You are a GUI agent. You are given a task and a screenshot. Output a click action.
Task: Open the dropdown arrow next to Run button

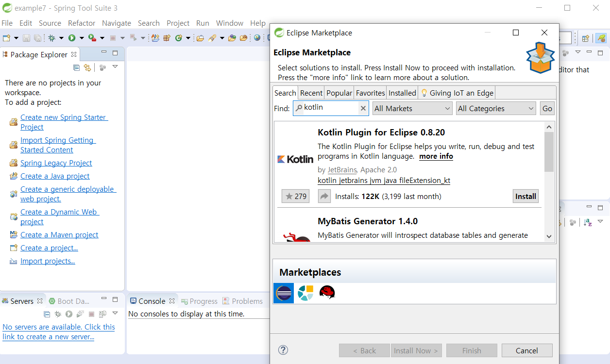[82, 38]
